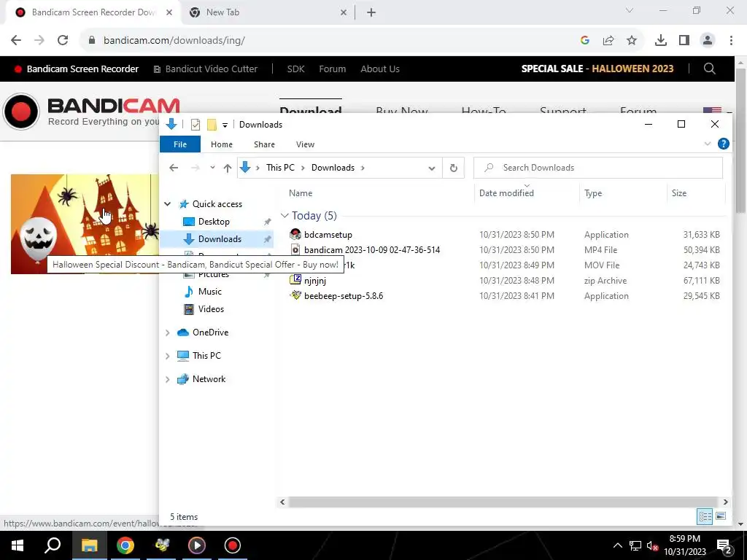This screenshot has width=747, height=560.
Task: Click Explorer back navigation arrow
Action: pyautogui.click(x=174, y=168)
